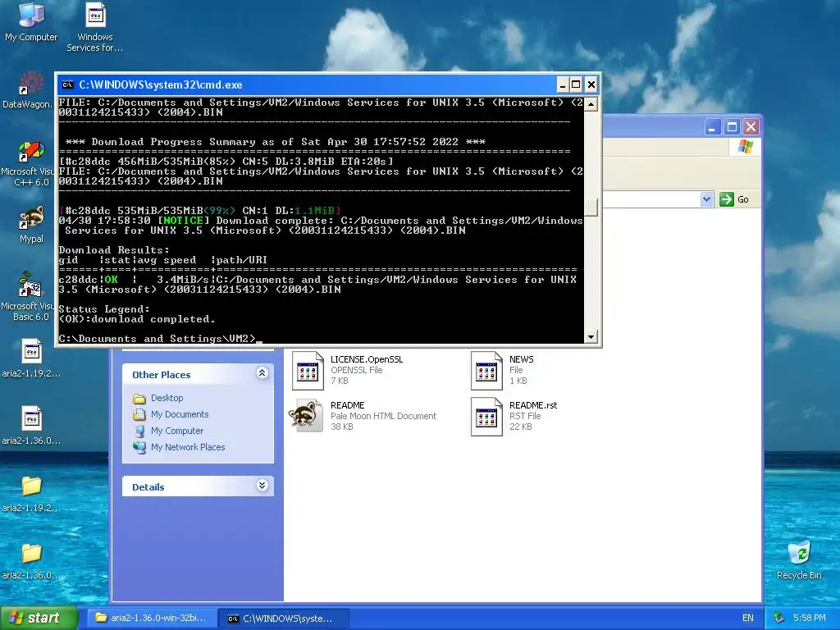Open cmd.exe window system menu icon
This screenshot has height=630, width=840.
point(67,84)
